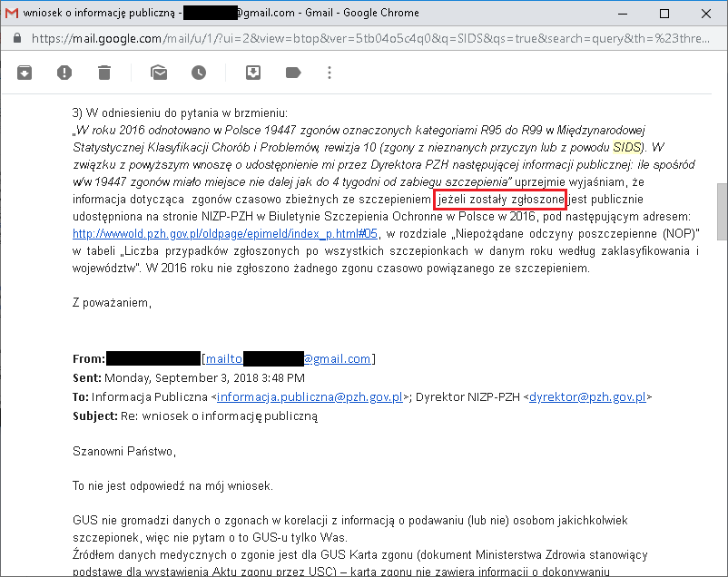The image size is (728, 577).
Task: Click the padlock site info icon
Action: (x=17, y=39)
